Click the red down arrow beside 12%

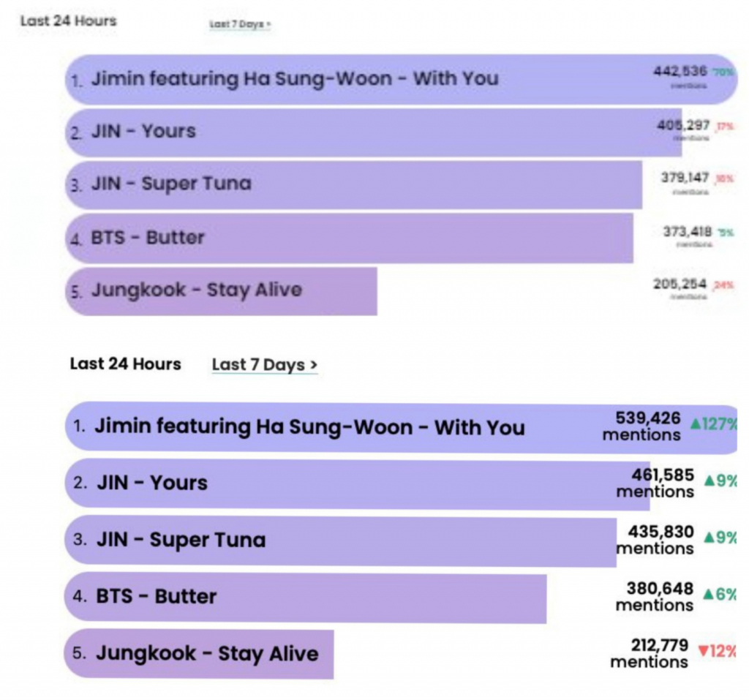coord(703,651)
